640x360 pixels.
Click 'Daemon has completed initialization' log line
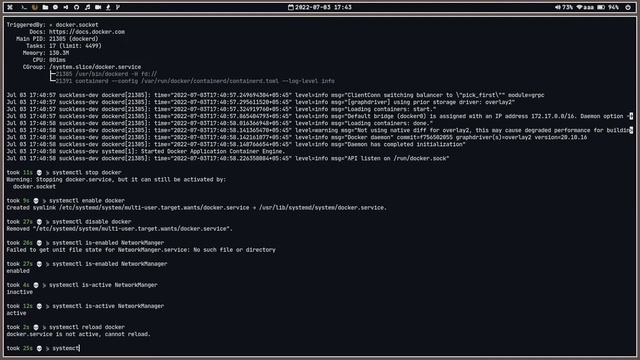[x=236, y=144]
